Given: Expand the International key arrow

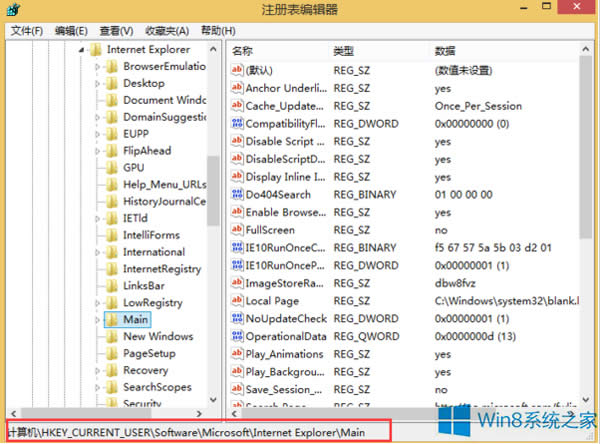Looking at the screenshot, I should pos(97,252).
